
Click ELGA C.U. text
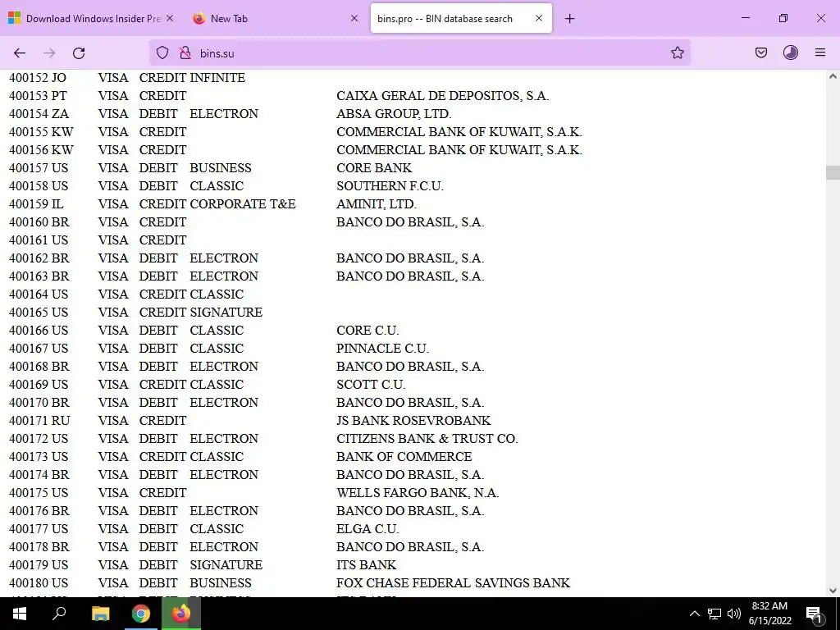click(x=367, y=529)
